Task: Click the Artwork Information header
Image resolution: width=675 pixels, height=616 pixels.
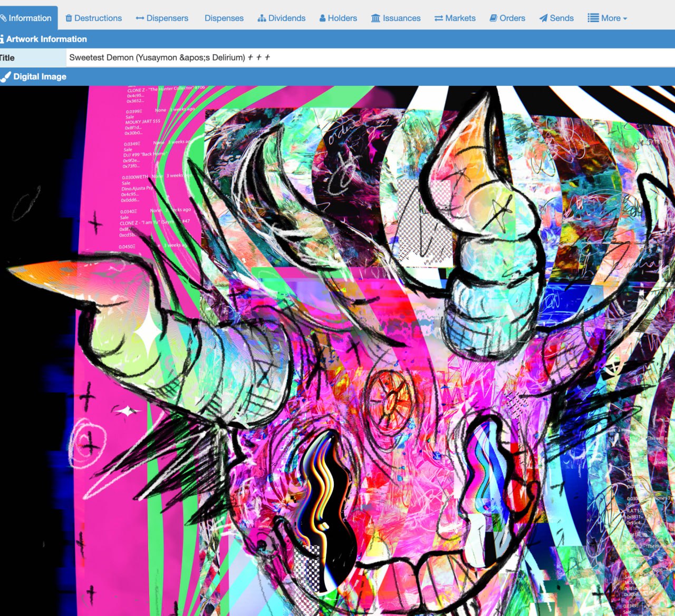Action: tap(337, 39)
